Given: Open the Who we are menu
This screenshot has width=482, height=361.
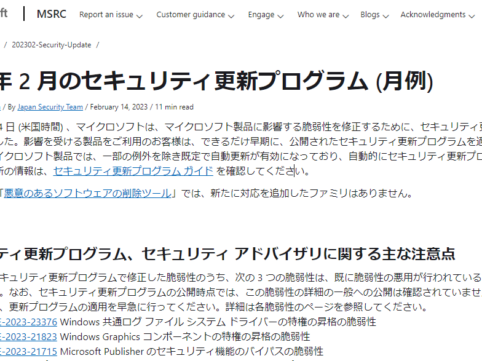Looking at the screenshot, I should 323,15.
